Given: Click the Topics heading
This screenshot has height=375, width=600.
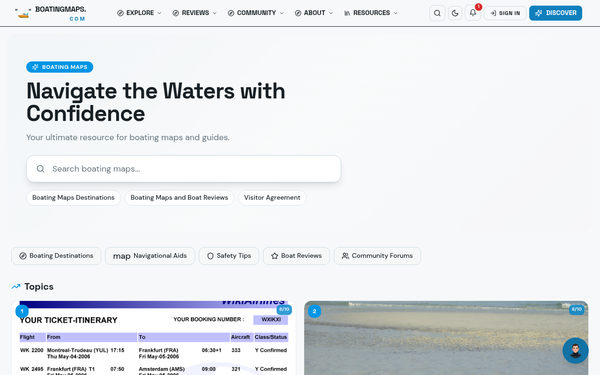Looking at the screenshot, I should [39, 287].
